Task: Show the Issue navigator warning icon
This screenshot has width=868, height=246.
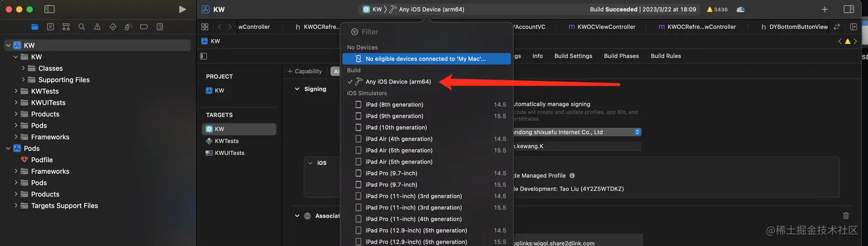Action: click(x=97, y=27)
